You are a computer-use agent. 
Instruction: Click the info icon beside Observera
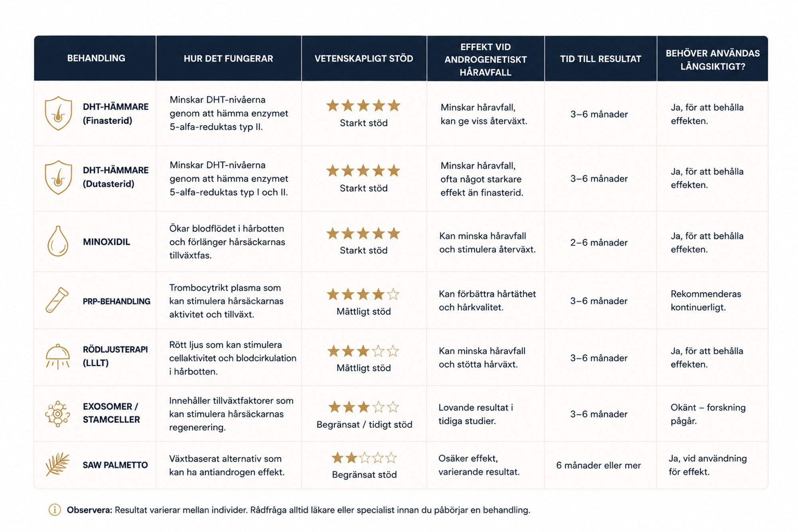pos(55,510)
